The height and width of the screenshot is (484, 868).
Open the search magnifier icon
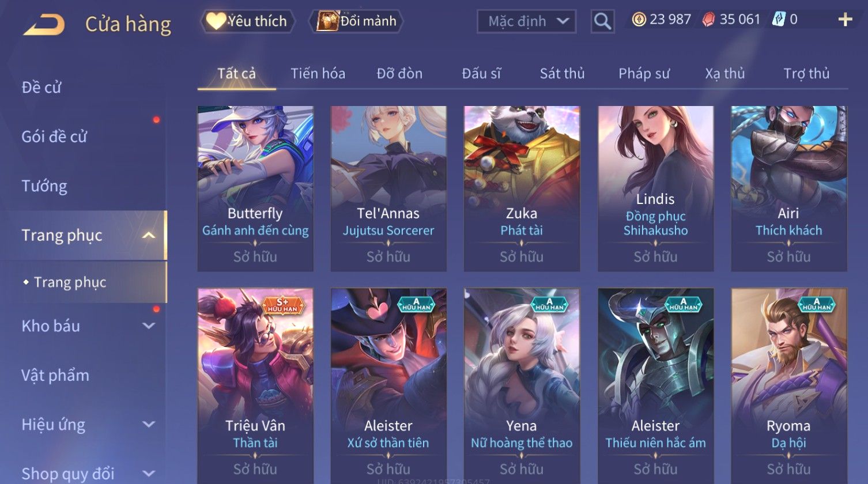tap(602, 22)
